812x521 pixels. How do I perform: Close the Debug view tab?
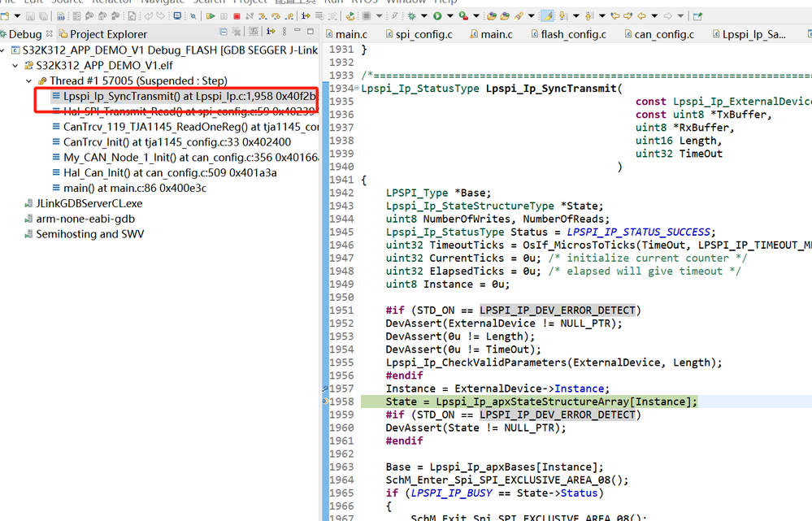point(50,33)
